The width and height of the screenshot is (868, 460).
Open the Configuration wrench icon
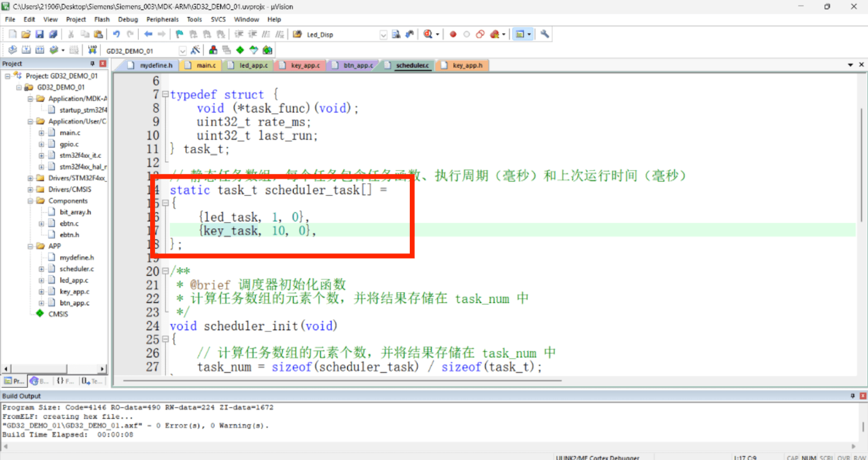point(545,34)
